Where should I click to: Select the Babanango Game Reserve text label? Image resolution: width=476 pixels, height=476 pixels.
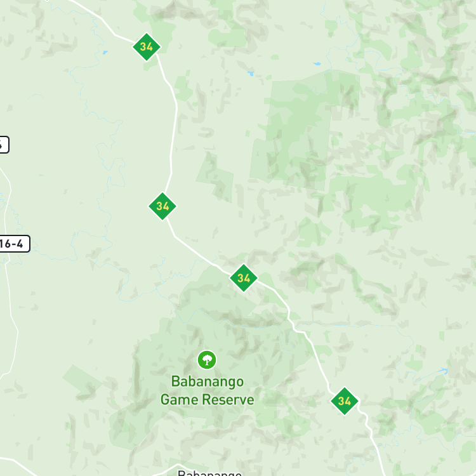tap(208, 391)
